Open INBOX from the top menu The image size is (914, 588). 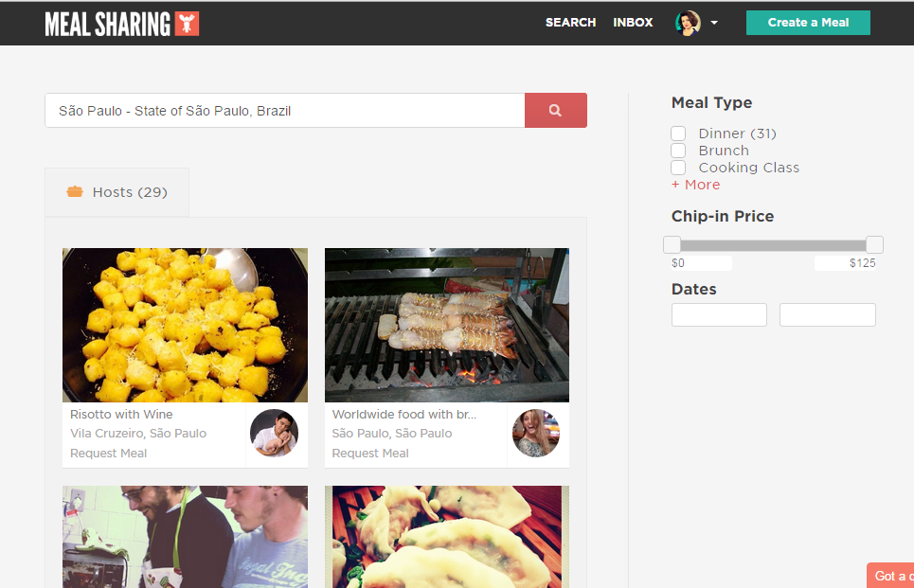633,22
